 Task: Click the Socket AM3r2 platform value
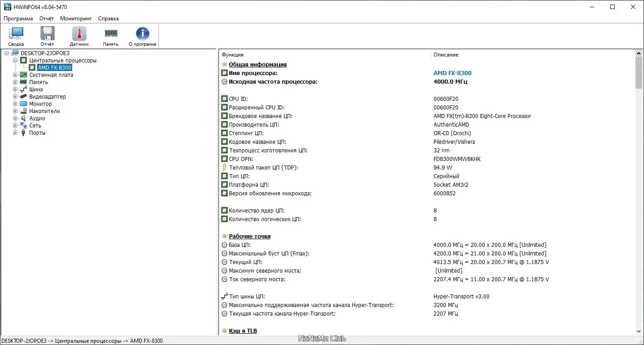tap(451, 185)
